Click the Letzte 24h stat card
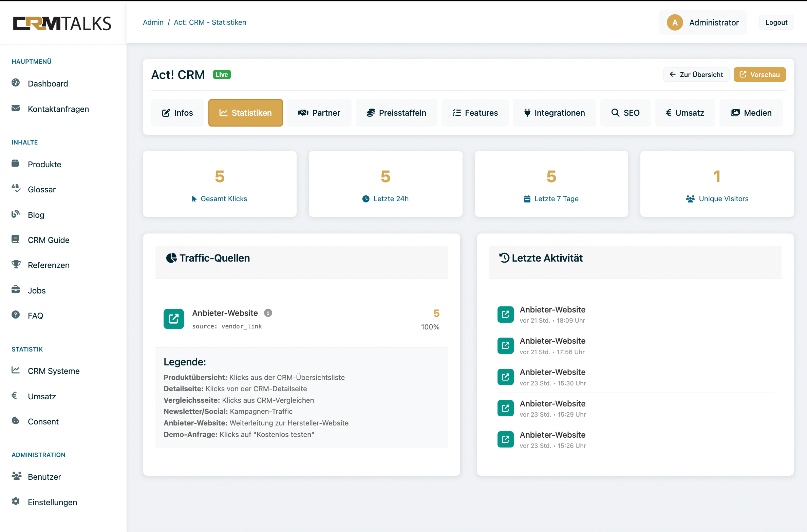807x532 pixels. click(386, 184)
